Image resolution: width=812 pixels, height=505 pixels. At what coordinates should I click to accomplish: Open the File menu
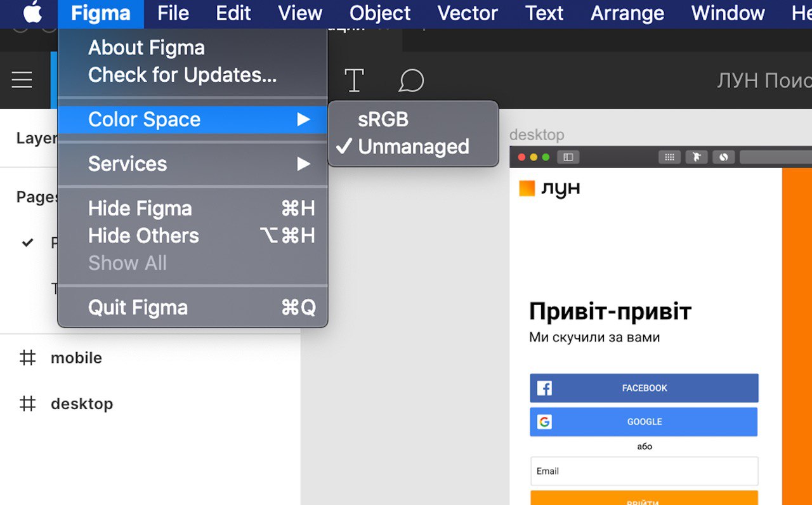pyautogui.click(x=173, y=13)
